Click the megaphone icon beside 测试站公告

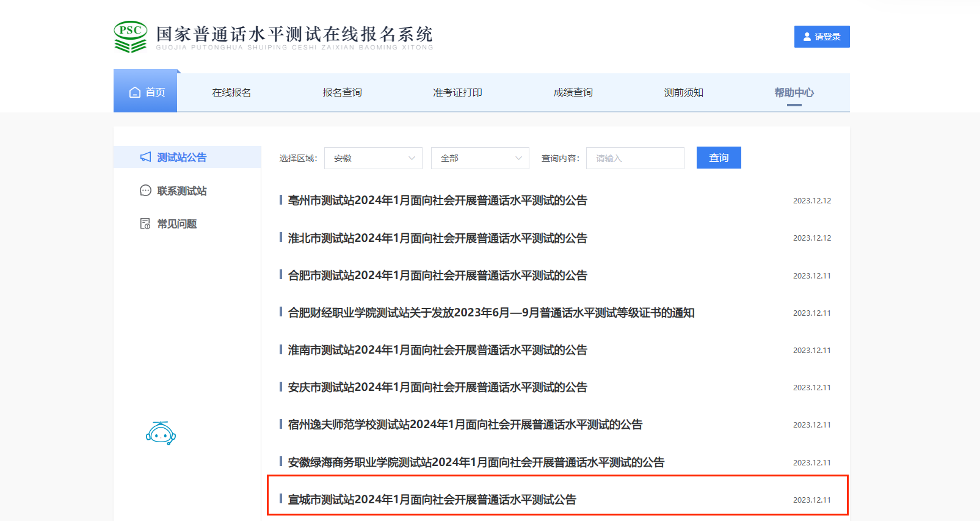[x=145, y=157]
